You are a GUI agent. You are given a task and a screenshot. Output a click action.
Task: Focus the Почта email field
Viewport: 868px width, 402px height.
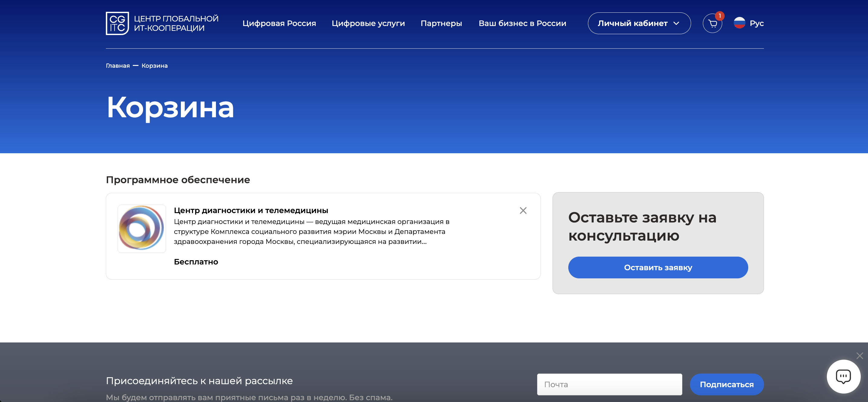609,384
